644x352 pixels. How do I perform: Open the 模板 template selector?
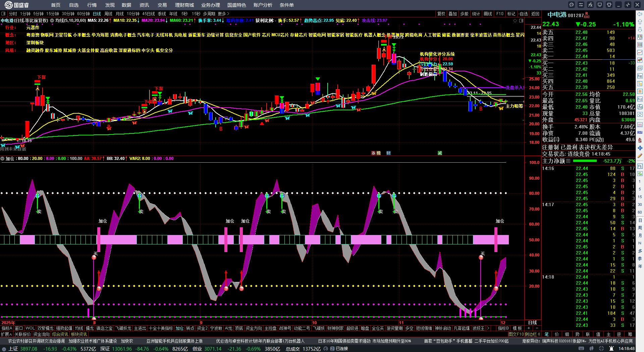[x=518, y=328]
